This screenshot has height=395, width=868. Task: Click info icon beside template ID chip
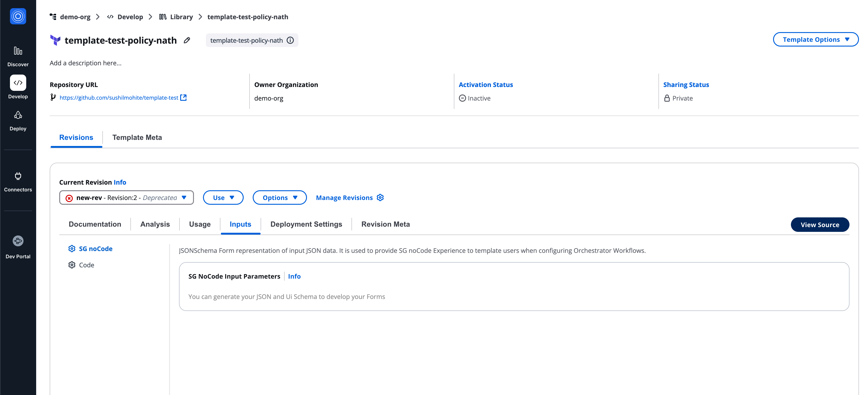click(x=290, y=40)
